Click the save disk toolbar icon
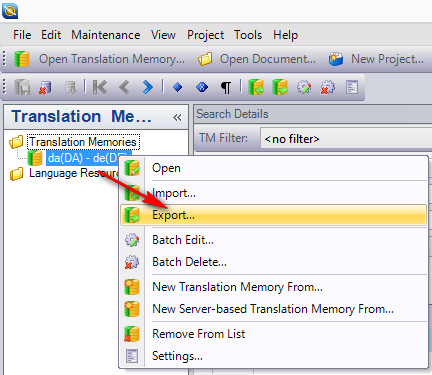Image resolution: width=432 pixels, height=375 pixels. pos(22,87)
